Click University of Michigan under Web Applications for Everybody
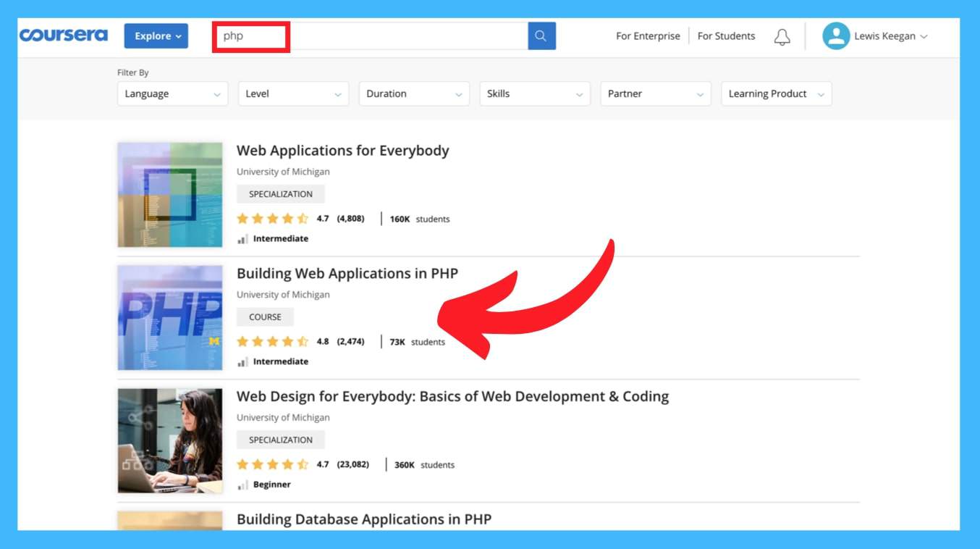The height and width of the screenshot is (549, 980). click(283, 172)
